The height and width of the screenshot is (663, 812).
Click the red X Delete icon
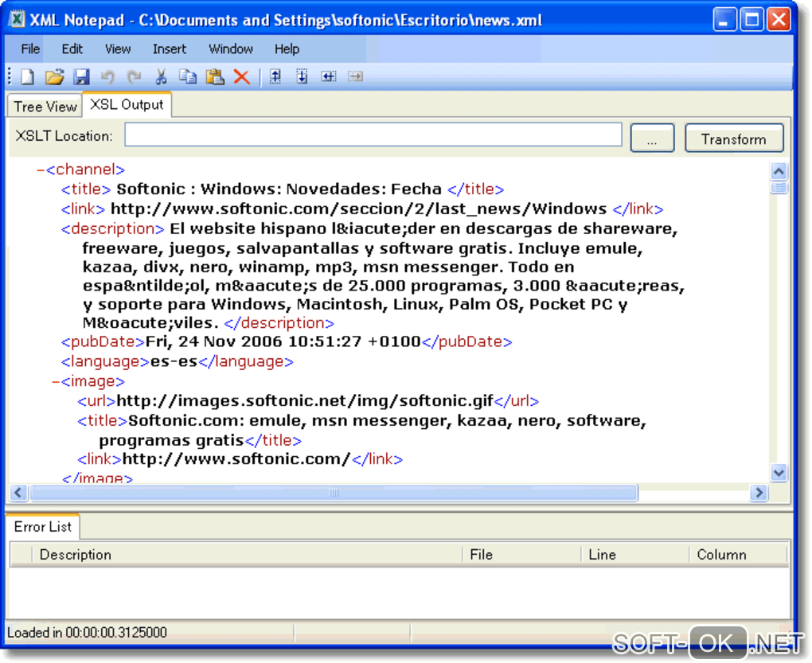pos(242,77)
